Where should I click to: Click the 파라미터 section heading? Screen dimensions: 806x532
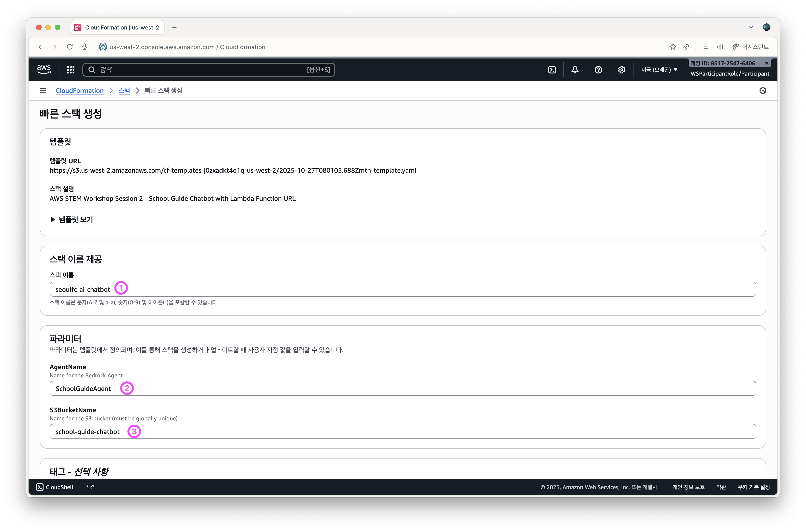point(66,339)
